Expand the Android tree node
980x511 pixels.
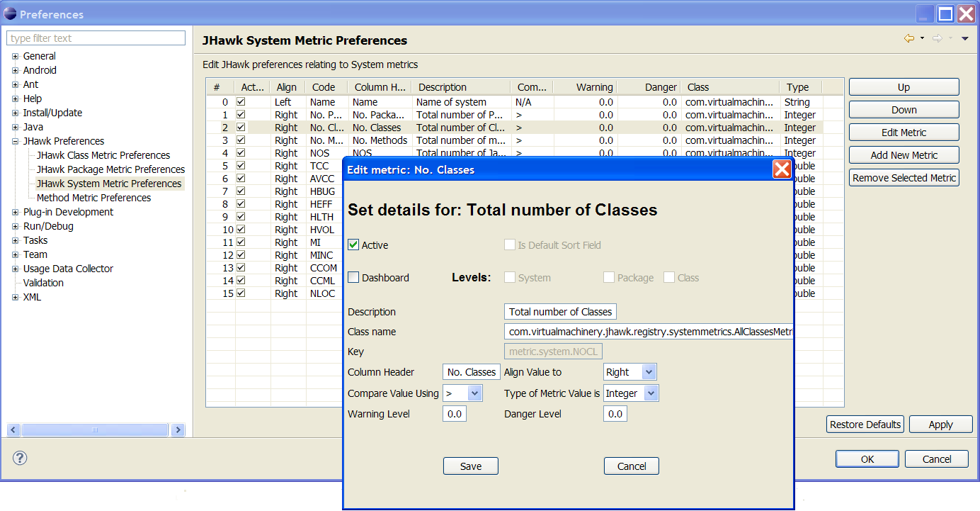coord(15,70)
